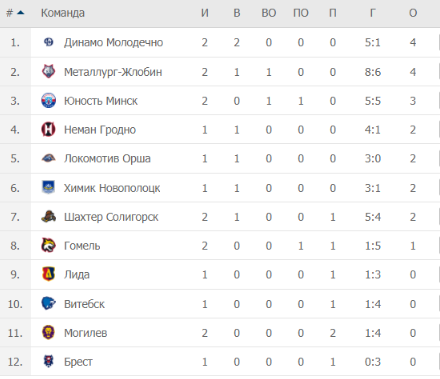Screen dimensions: 440x379
Task: Open the Шахтер Солигорск team link
Action: pyautogui.click(x=111, y=217)
